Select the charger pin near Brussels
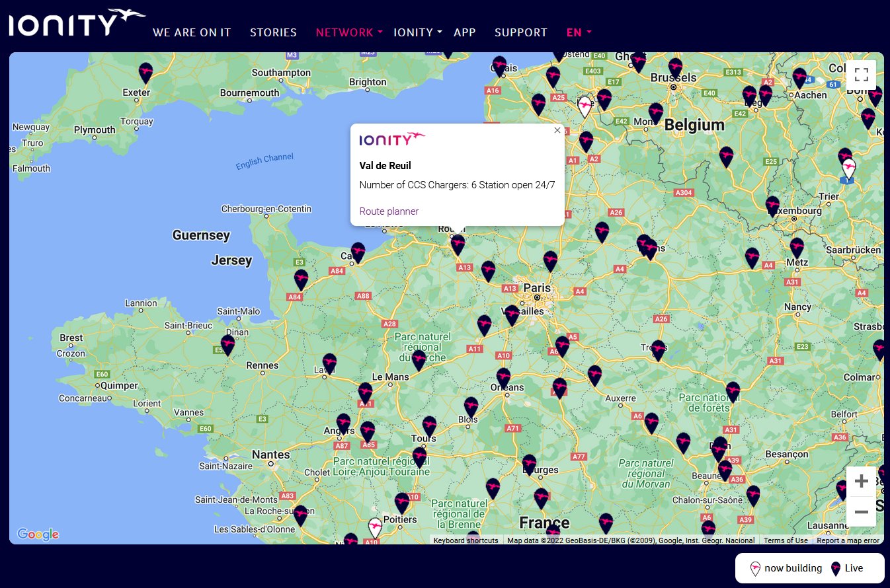Screen dimensions: 890x588 coord(675,67)
